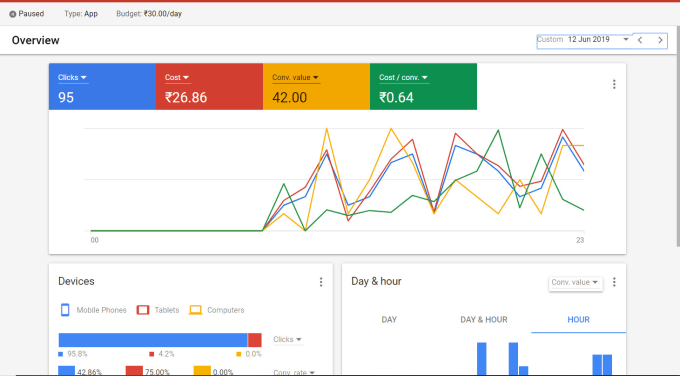Open the Conv. rate dropdown in Devices card
The image size is (680, 376).
294,372
